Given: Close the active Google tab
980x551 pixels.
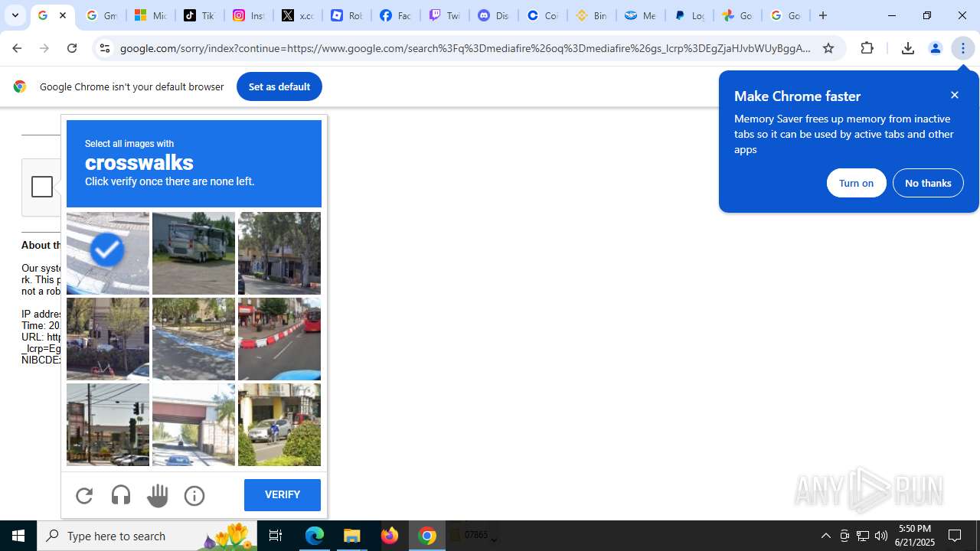Looking at the screenshot, I should (63, 15).
